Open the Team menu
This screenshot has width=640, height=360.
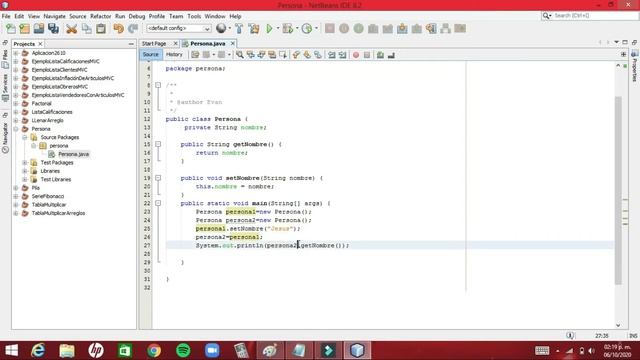pos(176,16)
